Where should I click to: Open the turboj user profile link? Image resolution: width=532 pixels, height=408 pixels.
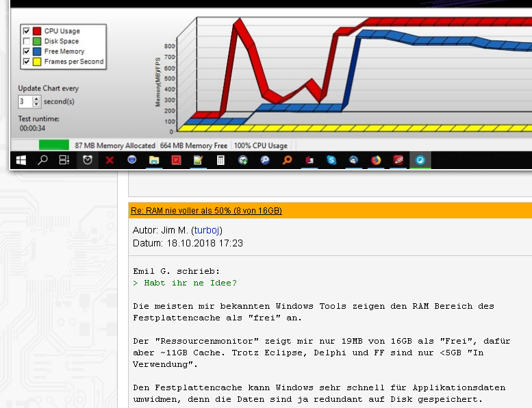pos(207,230)
